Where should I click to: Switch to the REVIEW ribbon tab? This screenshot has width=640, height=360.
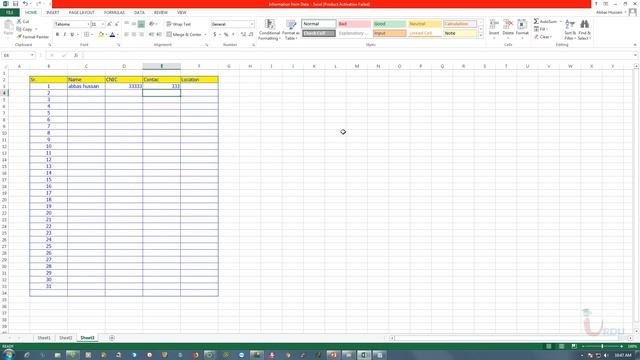coord(161,13)
